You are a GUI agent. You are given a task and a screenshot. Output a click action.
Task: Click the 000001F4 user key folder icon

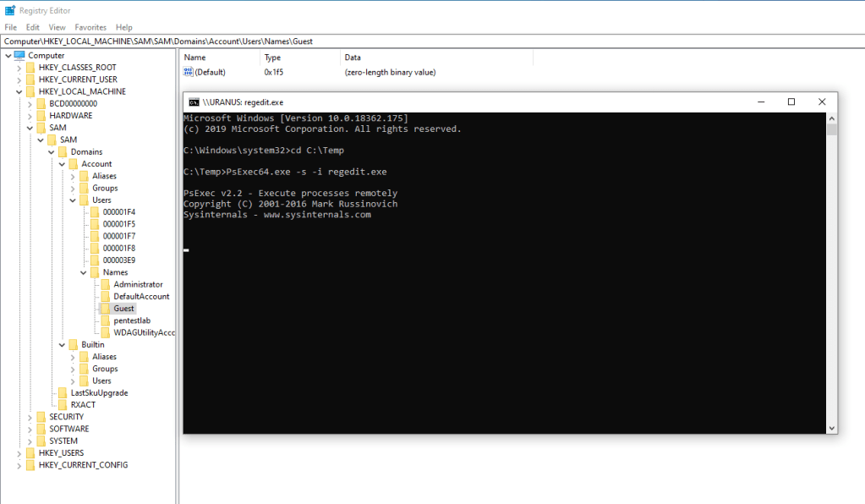(94, 212)
